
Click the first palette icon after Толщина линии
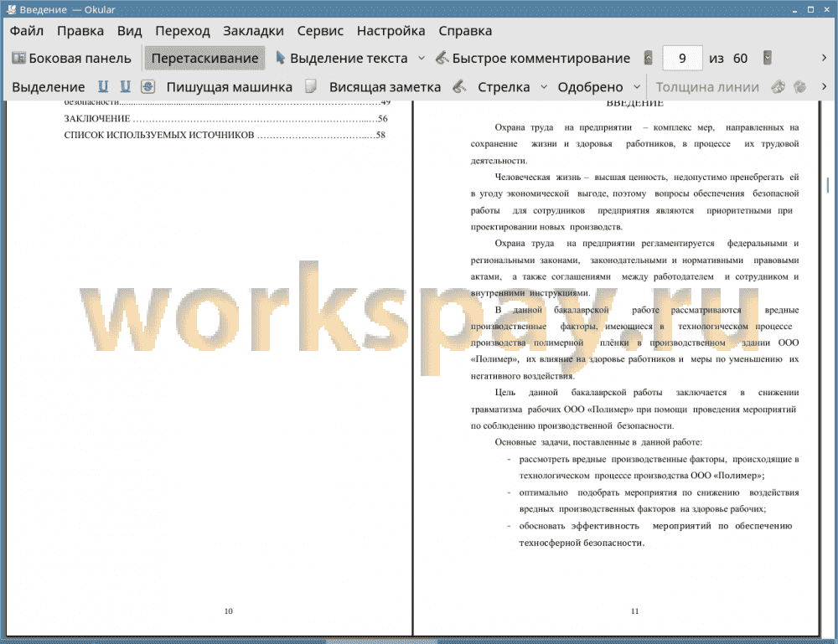(x=779, y=86)
